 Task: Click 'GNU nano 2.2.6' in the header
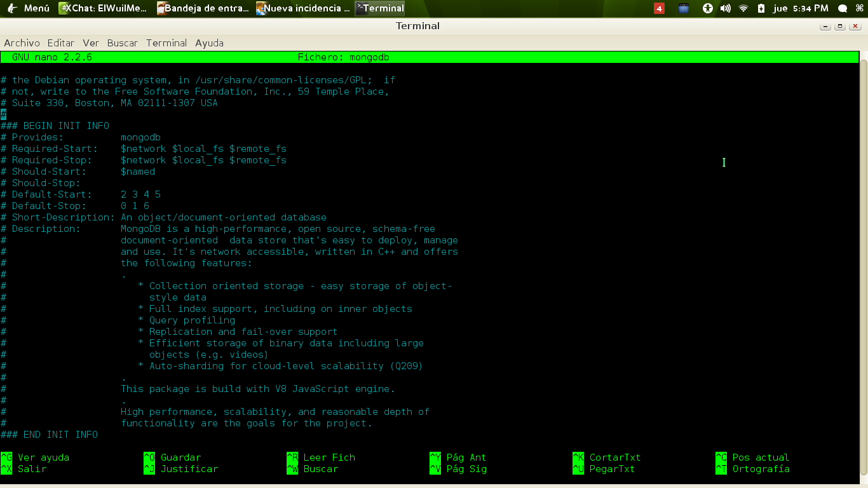click(x=52, y=57)
